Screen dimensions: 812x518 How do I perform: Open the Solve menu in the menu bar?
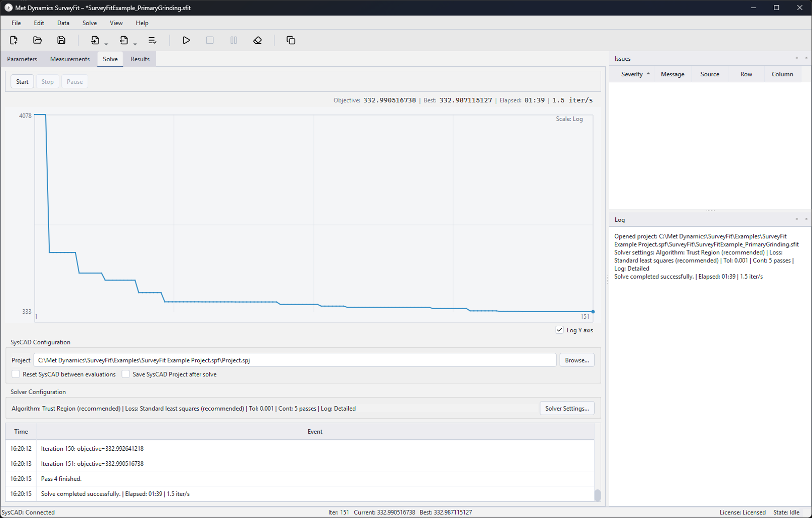coord(89,23)
